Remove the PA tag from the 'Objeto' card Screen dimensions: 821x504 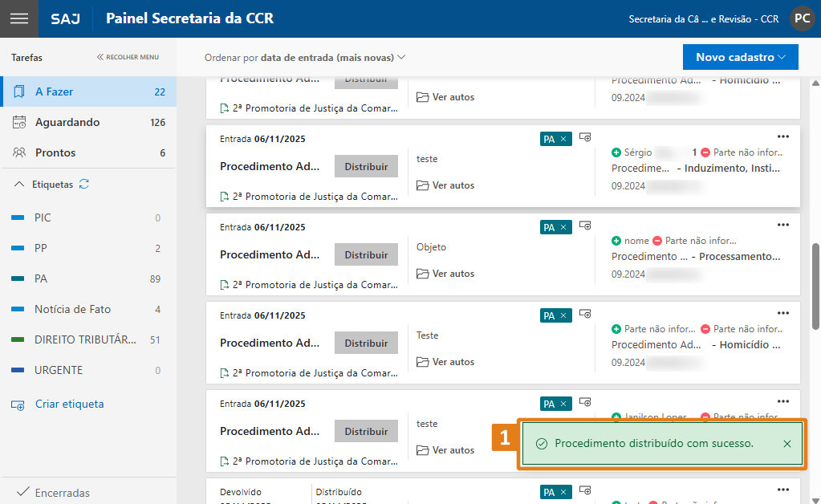click(563, 227)
